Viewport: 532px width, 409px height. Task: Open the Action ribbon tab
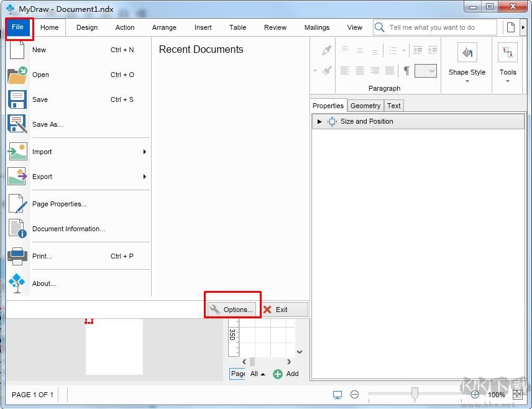point(125,27)
